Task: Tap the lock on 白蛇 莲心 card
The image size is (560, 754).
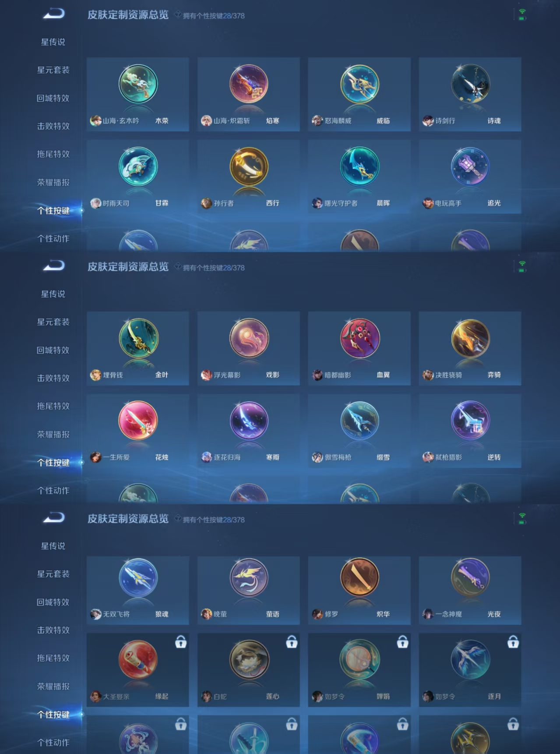Action: tap(292, 642)
